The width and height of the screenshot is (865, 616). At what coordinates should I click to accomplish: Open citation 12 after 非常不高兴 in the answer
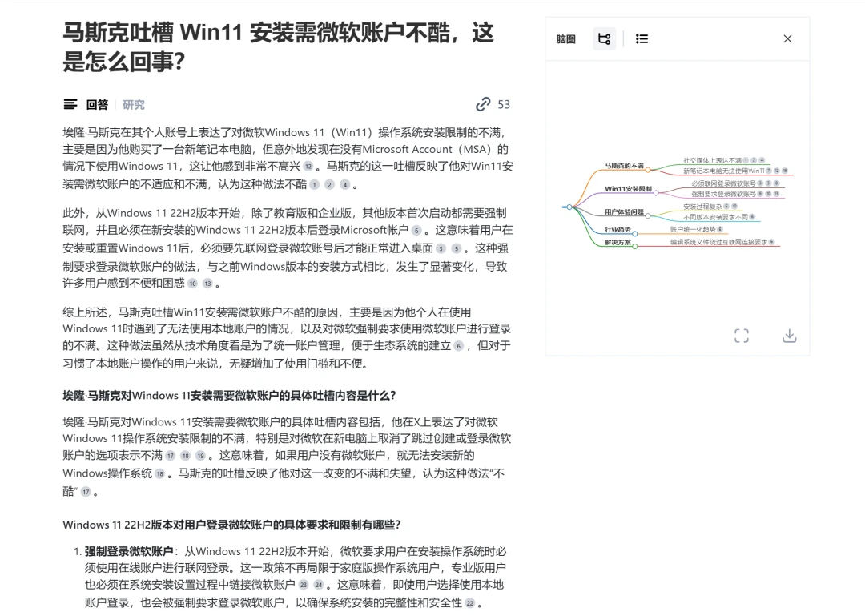308,166
